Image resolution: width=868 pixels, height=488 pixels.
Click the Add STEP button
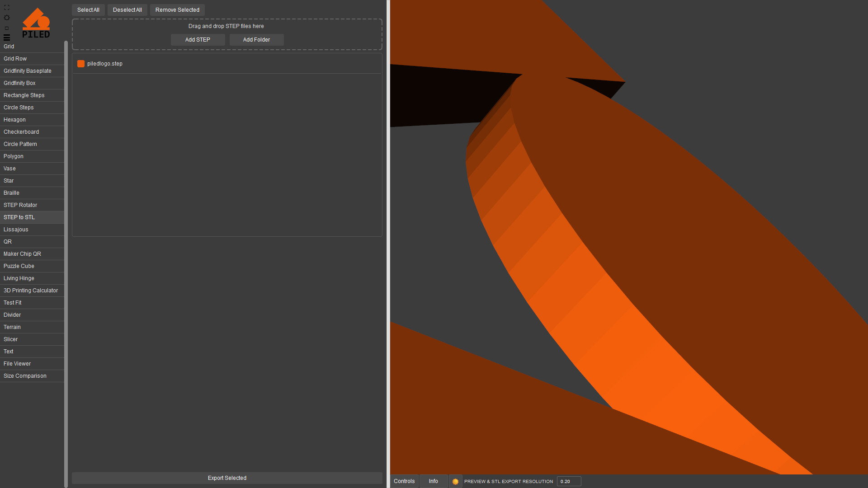(198, 40)
